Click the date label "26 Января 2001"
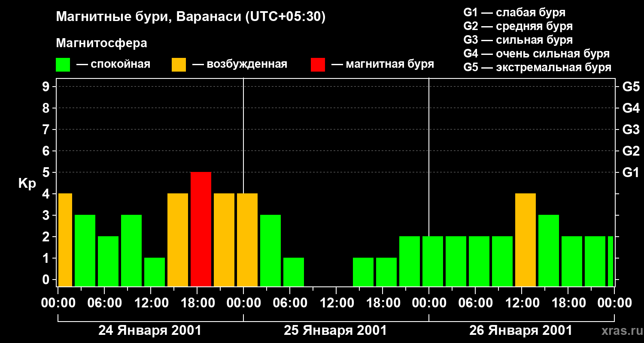 [x=521, y=331]
